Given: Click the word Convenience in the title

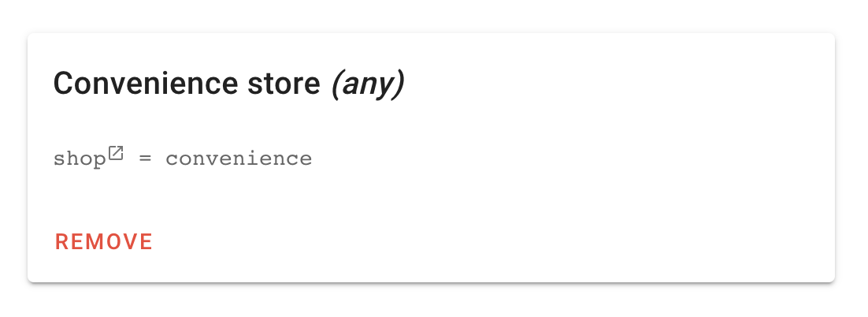Looking at the screenshot, I should click(x=146, y=83).
